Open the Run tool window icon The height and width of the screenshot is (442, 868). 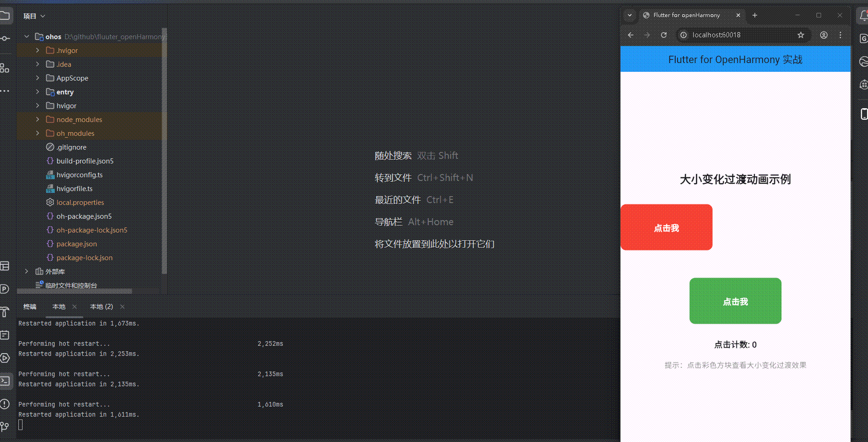point(5,358)
